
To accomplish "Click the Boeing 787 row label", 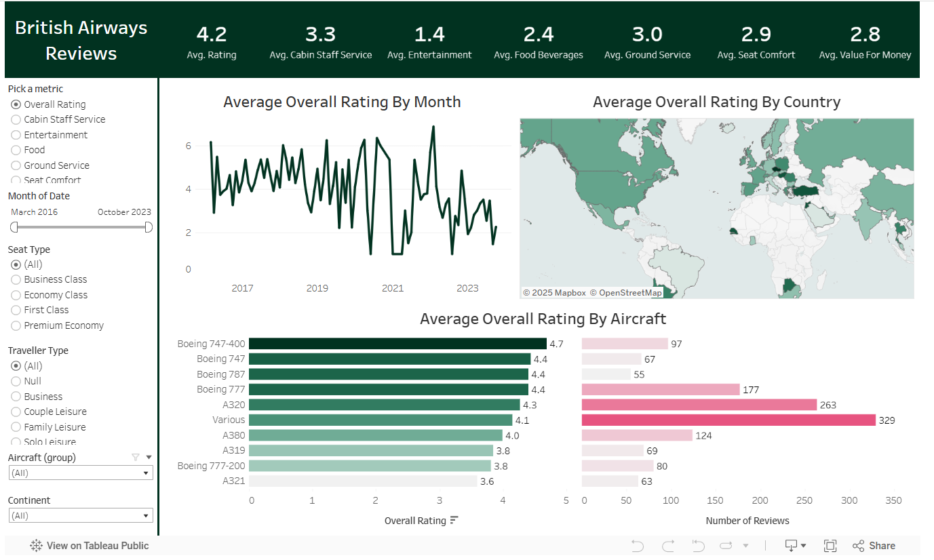I will tap(221, 374).
